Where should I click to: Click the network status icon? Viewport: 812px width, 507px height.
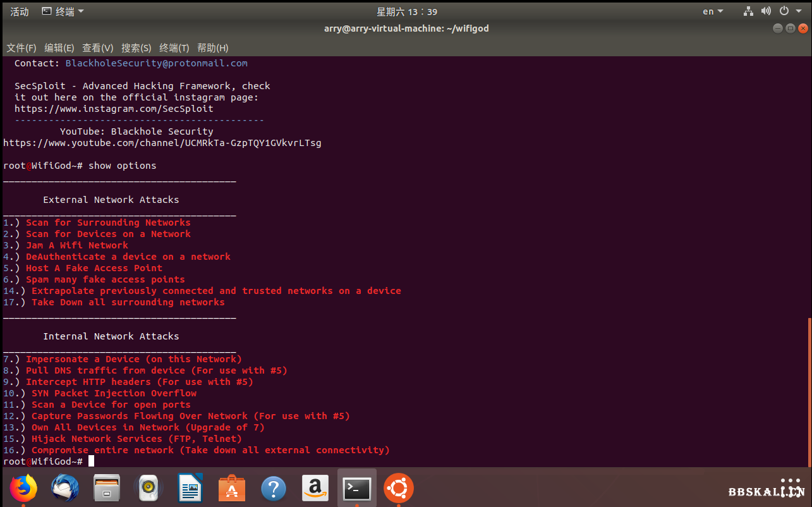[x=749, y=11]
